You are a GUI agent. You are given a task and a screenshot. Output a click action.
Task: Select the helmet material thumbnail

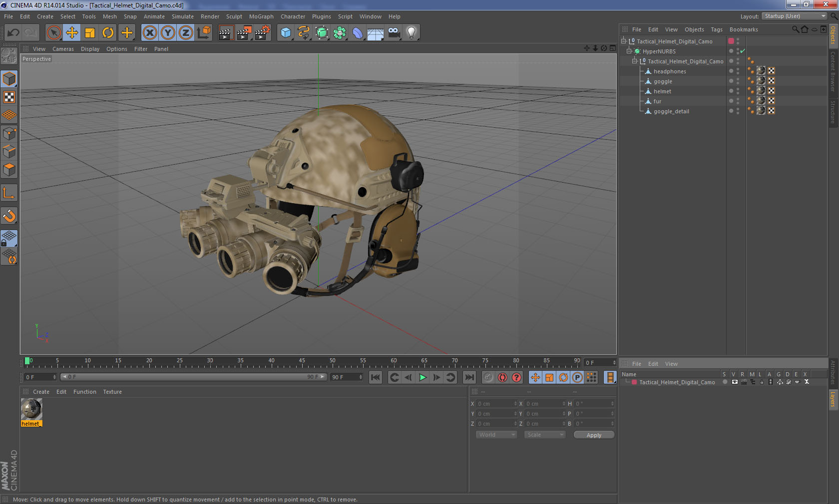(31, 410)
